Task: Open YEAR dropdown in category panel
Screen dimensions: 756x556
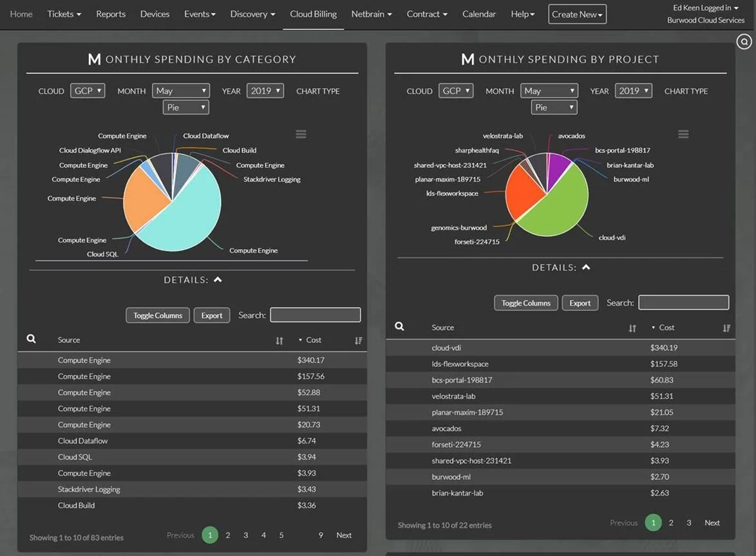Action: point(265,91)
